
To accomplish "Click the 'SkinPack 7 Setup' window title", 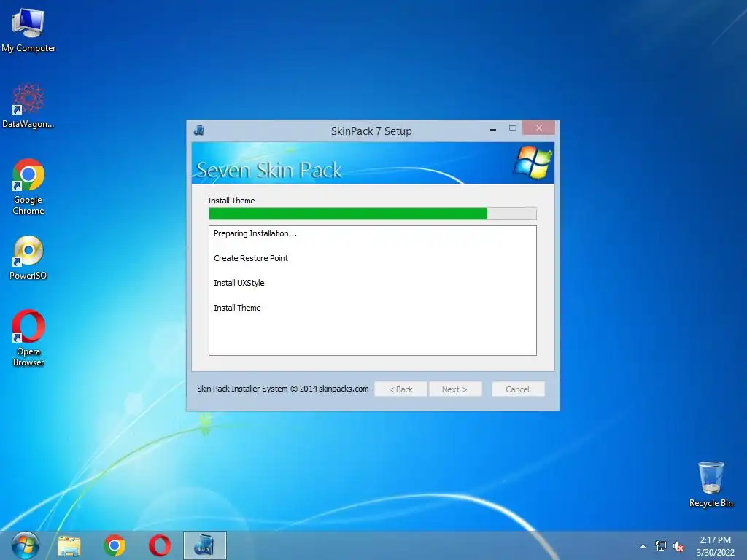I will pos(371,131).
